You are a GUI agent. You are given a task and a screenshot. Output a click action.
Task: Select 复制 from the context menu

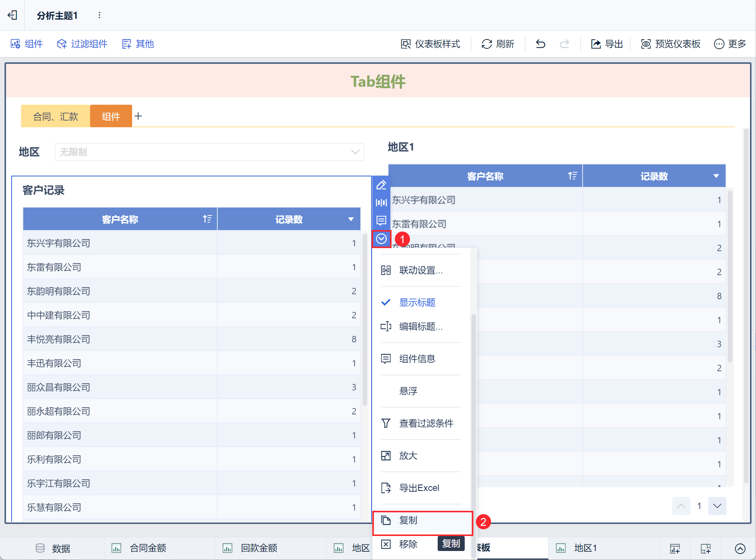coord(408,521)
